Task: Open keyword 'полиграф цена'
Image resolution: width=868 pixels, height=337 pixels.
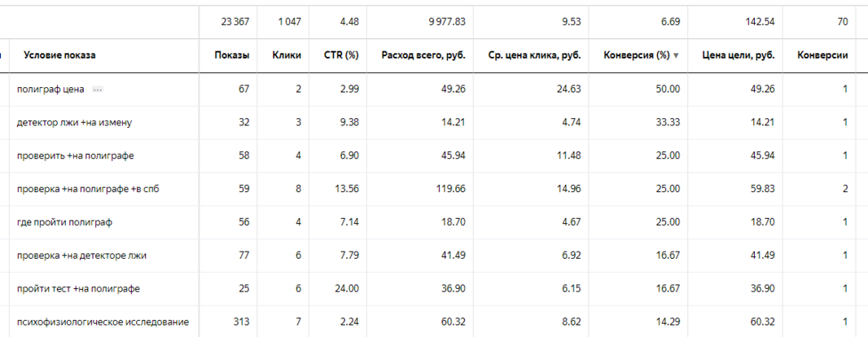Action: point(51,90)
